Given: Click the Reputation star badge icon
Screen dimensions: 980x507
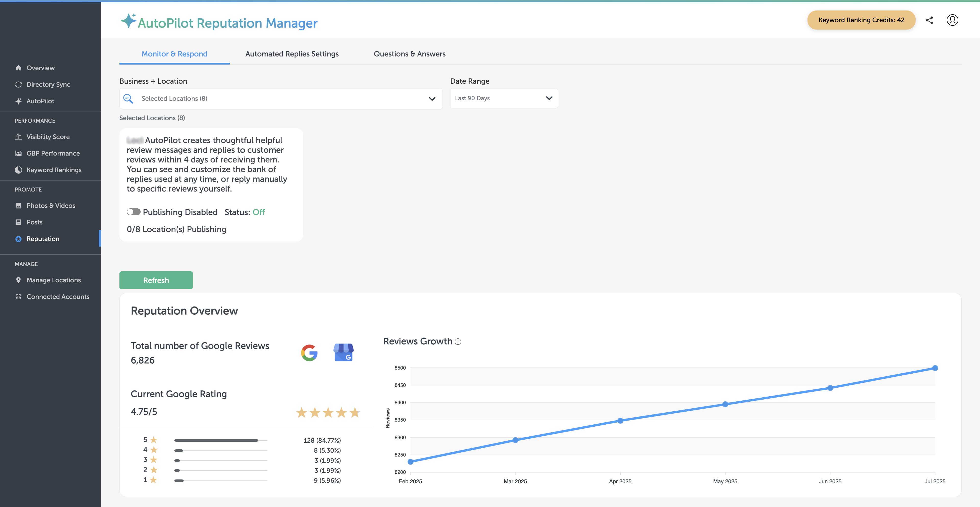Looking at the screenshot, I should (x=18, y=239).
